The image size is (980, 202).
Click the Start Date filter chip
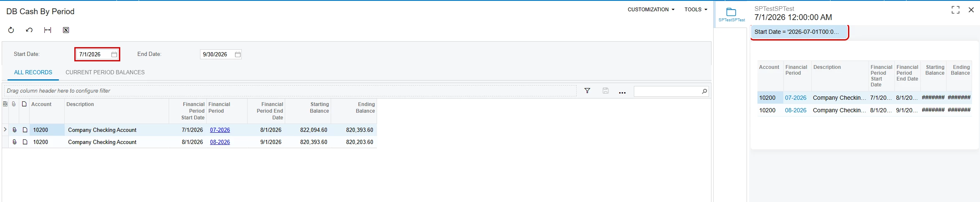(x=799, y=32)
